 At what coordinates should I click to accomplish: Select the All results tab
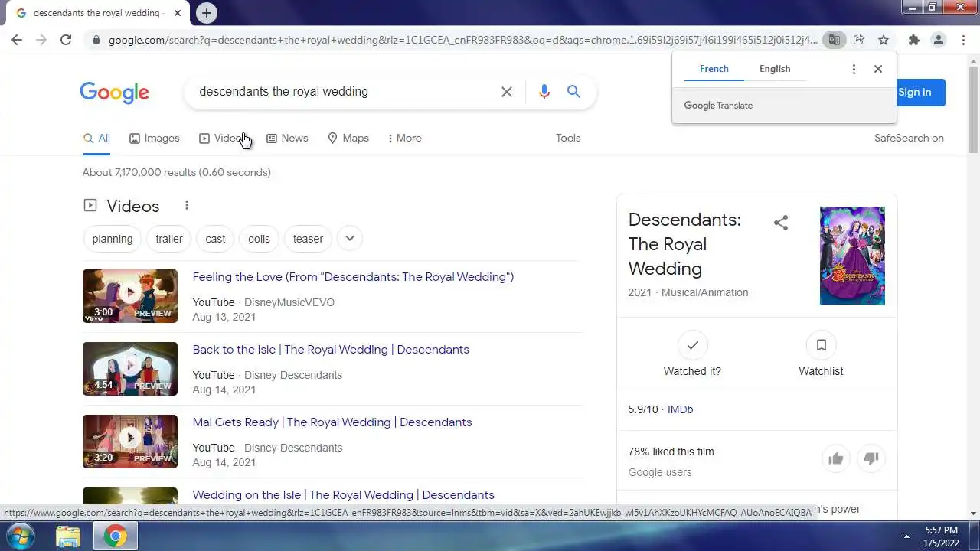(96, 139)
